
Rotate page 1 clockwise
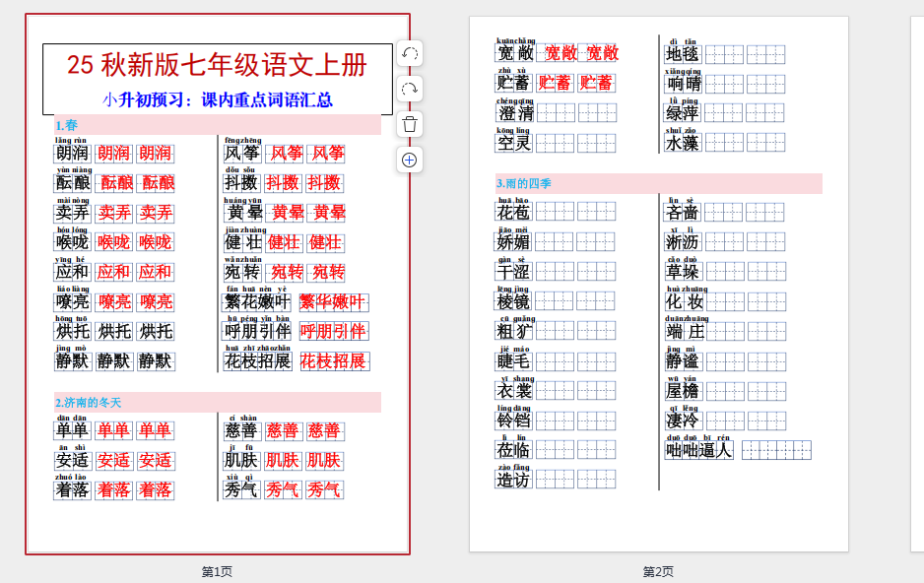pos(410,90)
